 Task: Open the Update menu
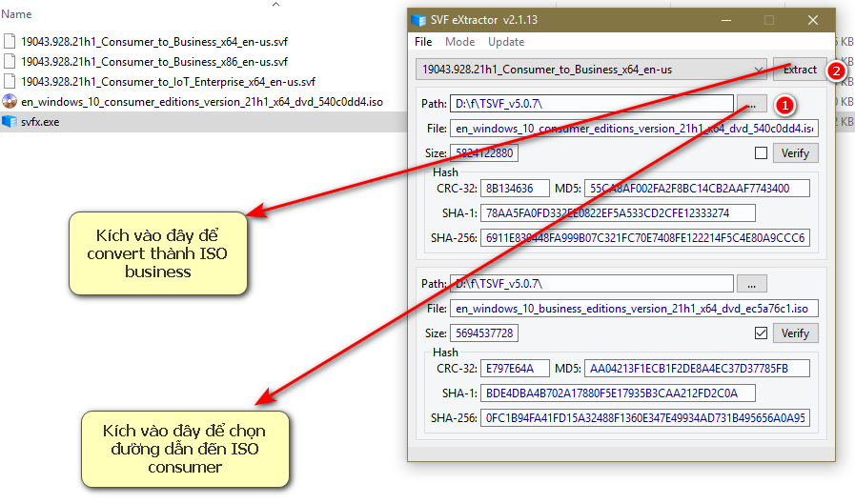[506, 42]
